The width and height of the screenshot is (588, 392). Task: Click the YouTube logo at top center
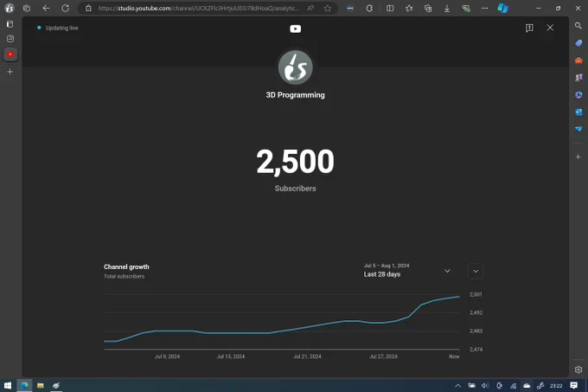[x=296, y=29]
